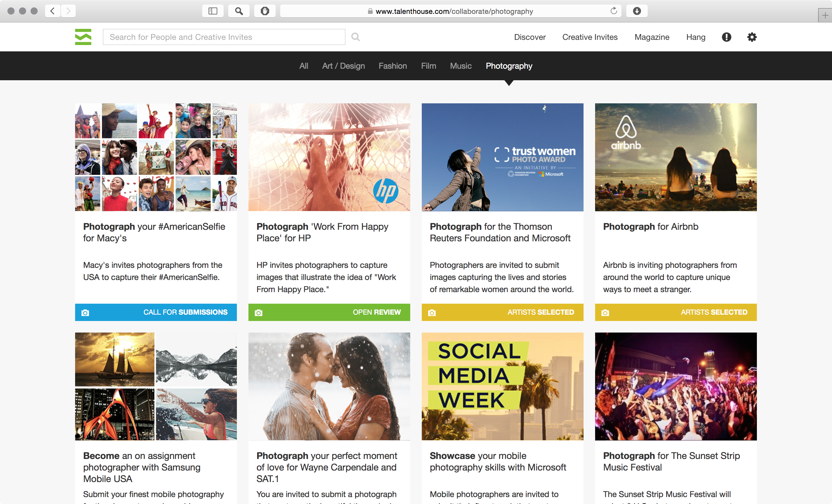The height and width of the screenshot is (504, 832).
Task: Select the Art / Design category tab
Action: (343, 66)
